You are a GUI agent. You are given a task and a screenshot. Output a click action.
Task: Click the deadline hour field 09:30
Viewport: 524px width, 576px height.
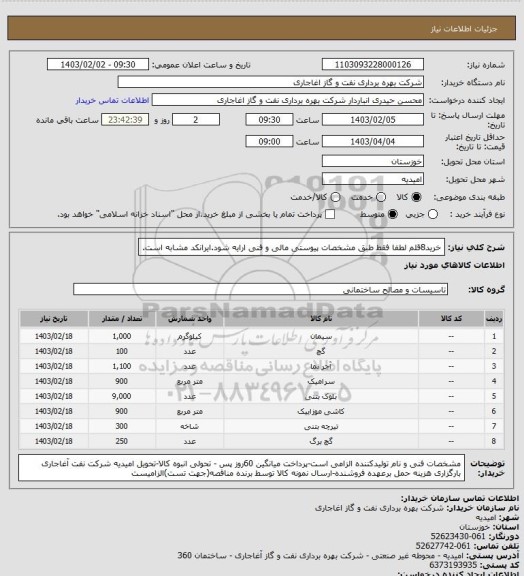(269, 120)
